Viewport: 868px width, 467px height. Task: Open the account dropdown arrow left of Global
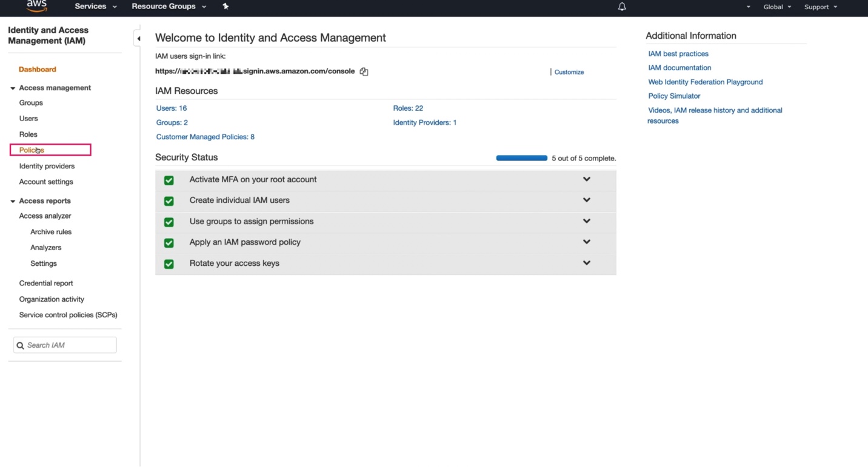(x=749, y=7)
